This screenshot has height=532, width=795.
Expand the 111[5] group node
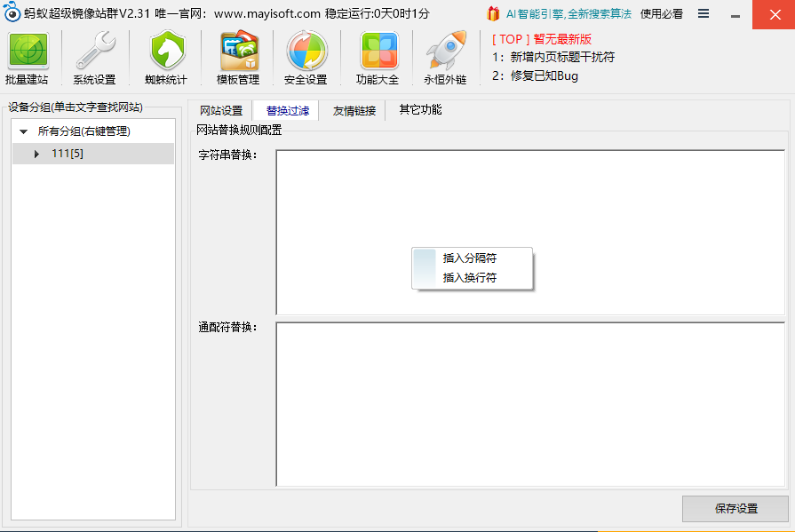point(36,154)
